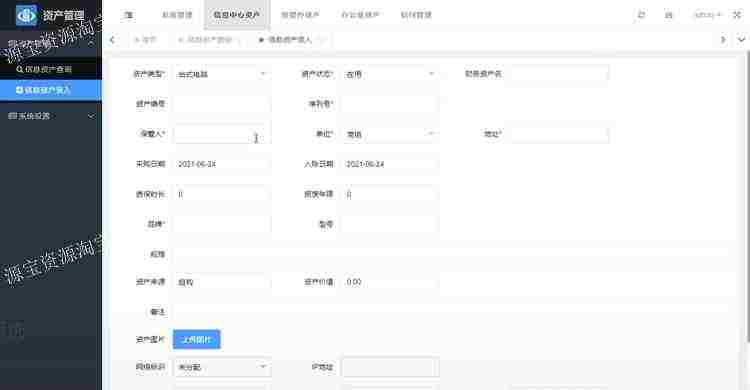Open the 资产类型 dropdown
The width and height of the screenshot is (750, 390).
[221, 74]
